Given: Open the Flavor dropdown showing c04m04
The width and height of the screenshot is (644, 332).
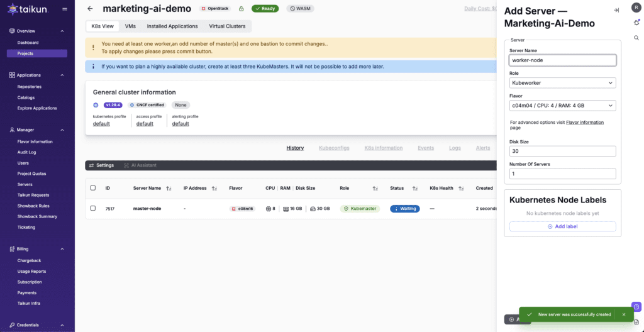Looking at the screenshot, I should (562, 106).
